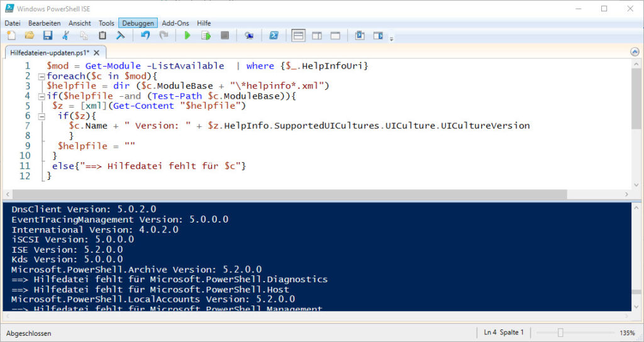This screenshot has height=342, width=644.
Task: Click Get-Content in line 5
Action: 143,106
